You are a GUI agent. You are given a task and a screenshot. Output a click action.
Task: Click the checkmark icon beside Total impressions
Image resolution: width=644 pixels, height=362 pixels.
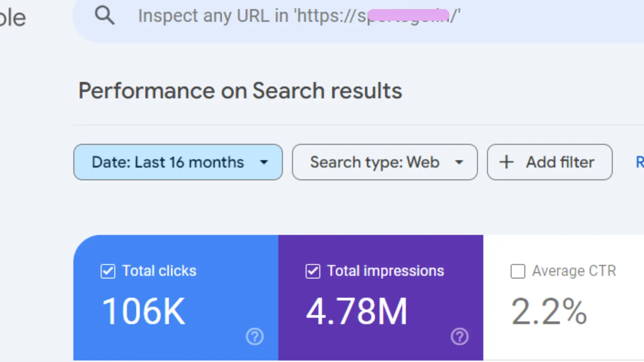[313, 271]
